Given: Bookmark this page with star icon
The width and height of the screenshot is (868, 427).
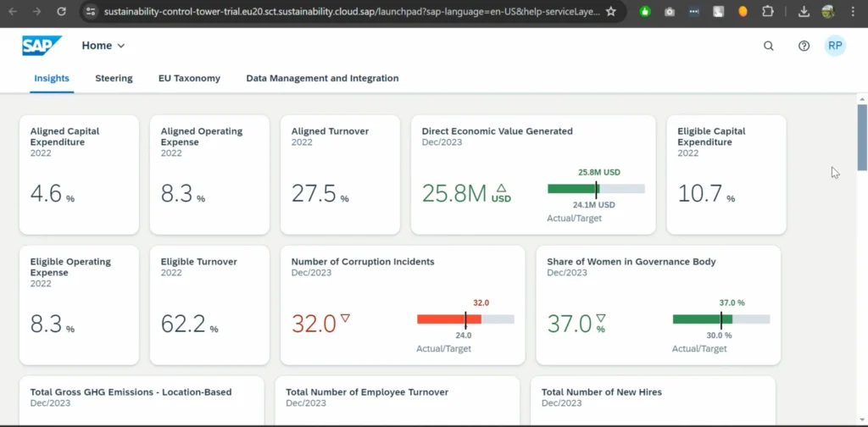Looking at the screenshot, I should [x=610, y=11].
